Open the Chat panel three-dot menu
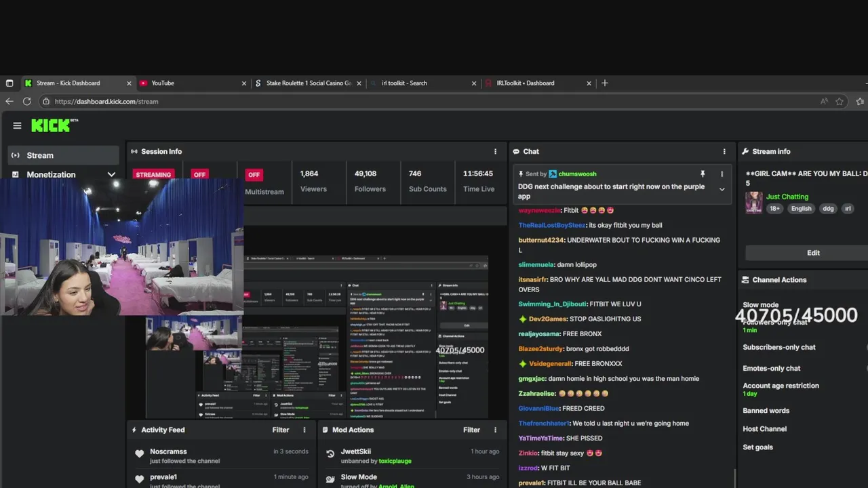This screenshot has height=488, width=868. pos(724,152)
